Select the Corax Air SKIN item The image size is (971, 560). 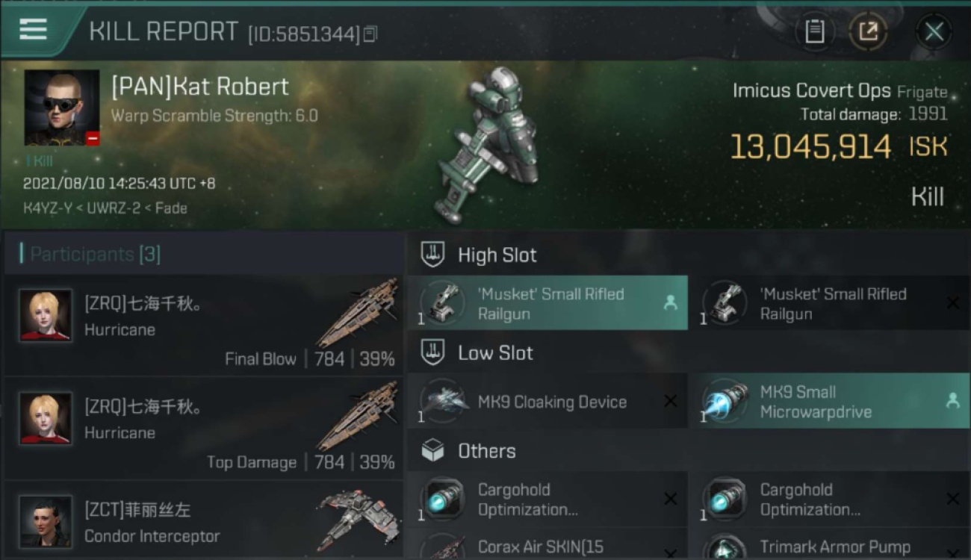[547, 546]
